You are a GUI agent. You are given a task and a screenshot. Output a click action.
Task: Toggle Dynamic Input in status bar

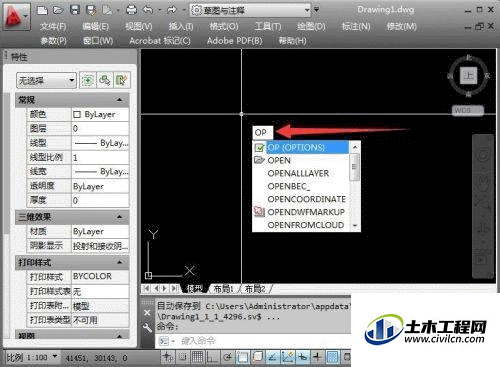pyautogui.click(x=302, y=357)
